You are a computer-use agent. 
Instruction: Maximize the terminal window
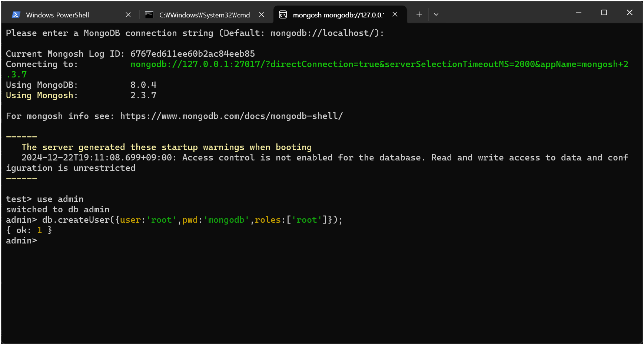(604, 13)
